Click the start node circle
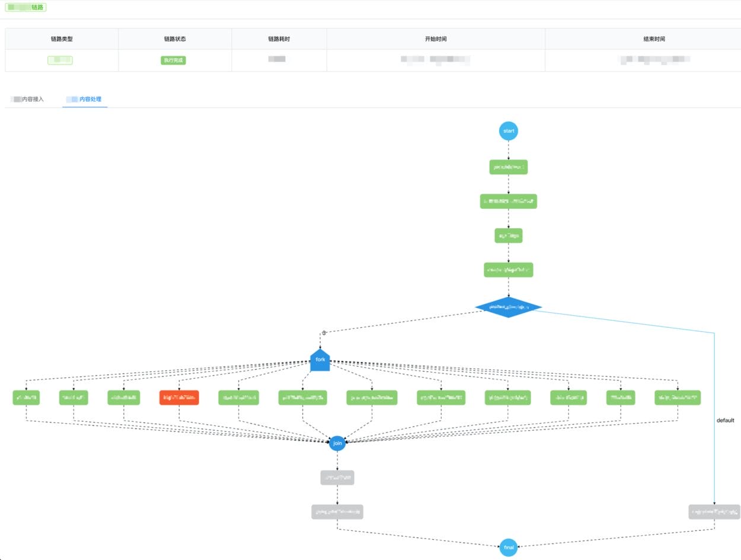 (508, 131)
